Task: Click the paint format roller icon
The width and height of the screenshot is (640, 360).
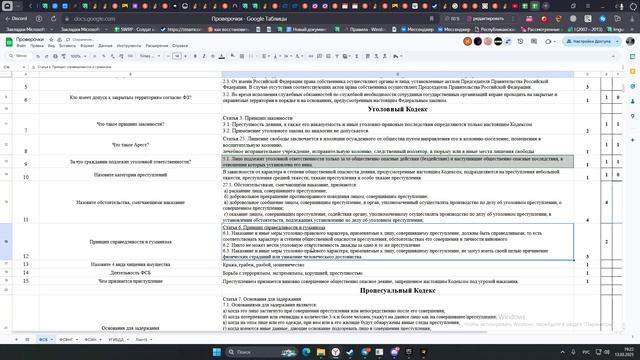Action: [64, 56]
